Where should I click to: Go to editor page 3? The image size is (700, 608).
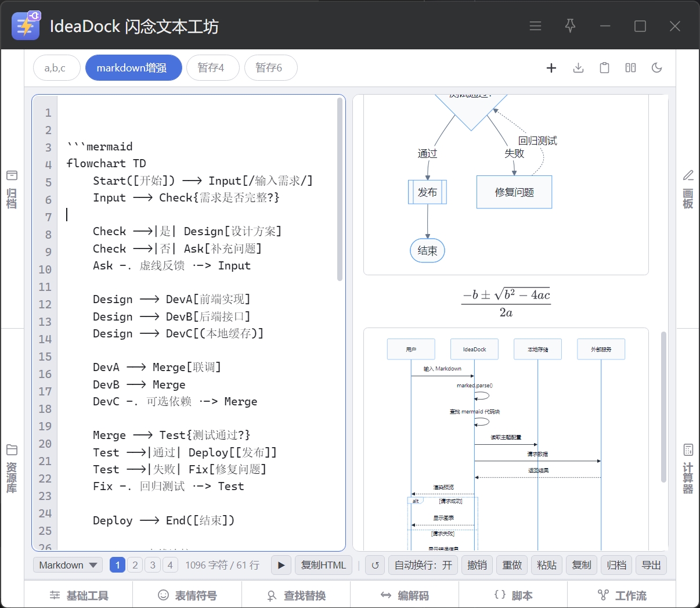(x=153, y=565)
